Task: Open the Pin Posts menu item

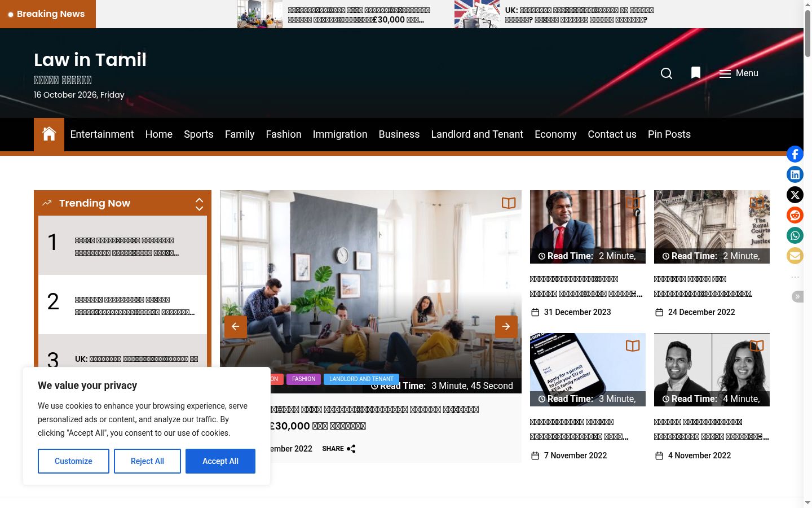Action: point(669,134)
